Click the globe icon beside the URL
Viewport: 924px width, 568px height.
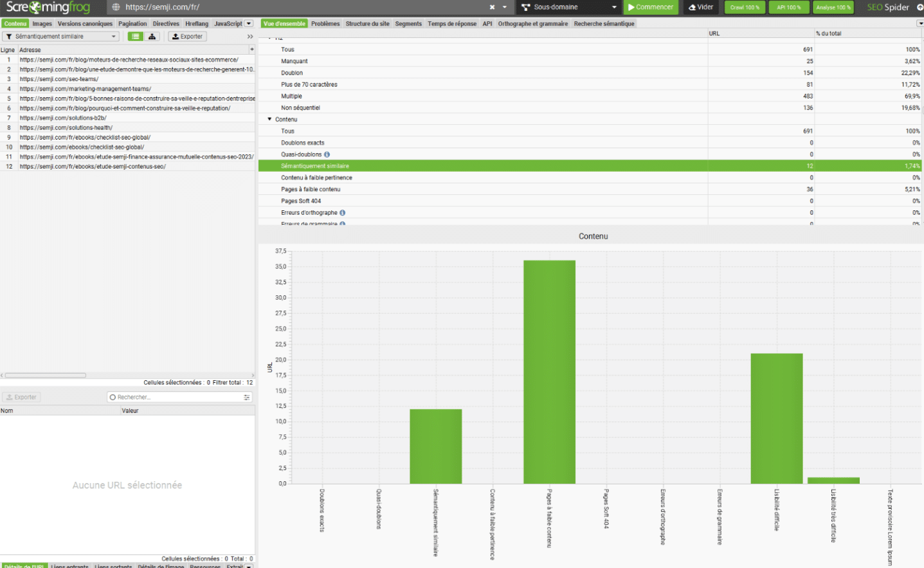(x=116, y=7)
